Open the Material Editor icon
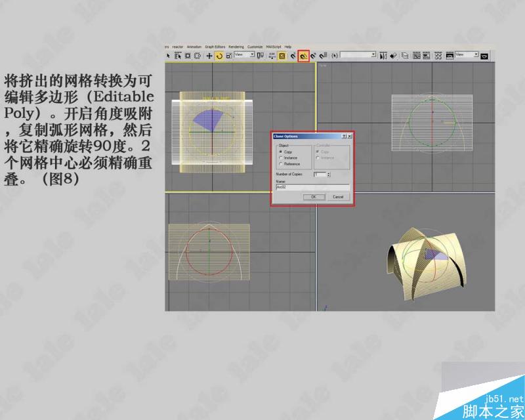 [438, 55]
